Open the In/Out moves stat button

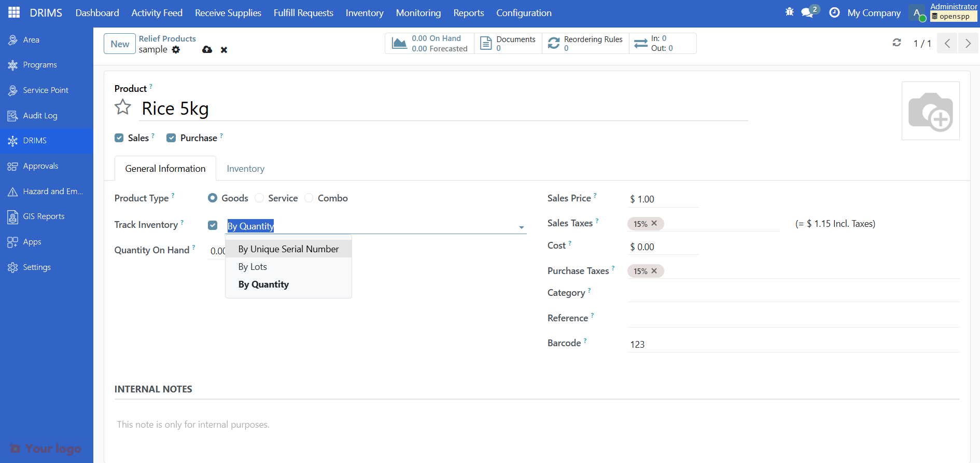(663, 44)
